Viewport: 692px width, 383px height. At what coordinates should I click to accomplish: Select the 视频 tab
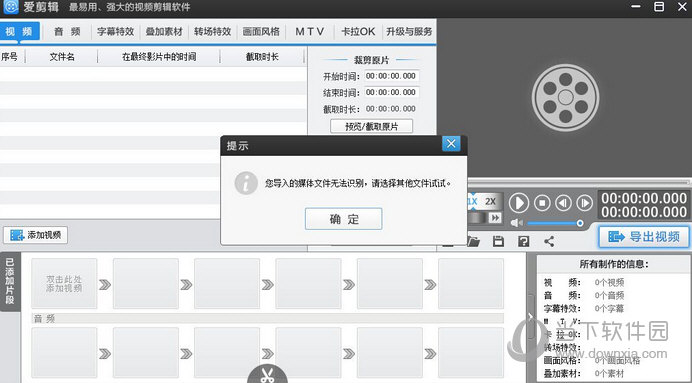[x=19, y=32]
